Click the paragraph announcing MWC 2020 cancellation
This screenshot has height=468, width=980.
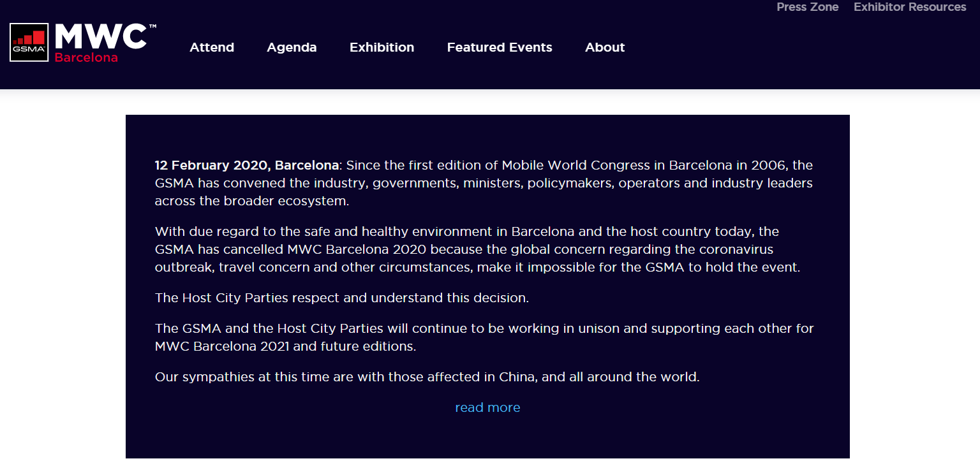click(477, 249)
